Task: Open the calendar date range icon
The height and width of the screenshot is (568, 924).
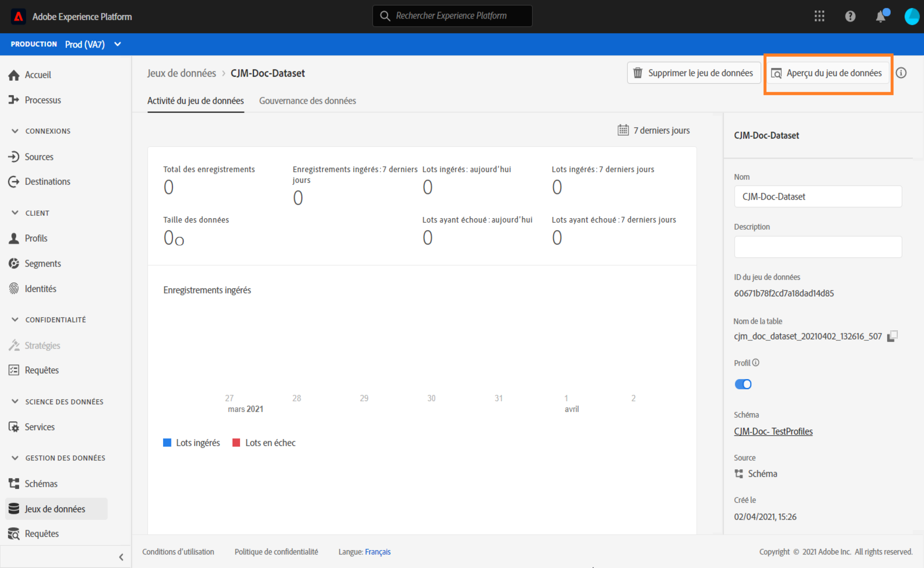Action: pos(623,130)
